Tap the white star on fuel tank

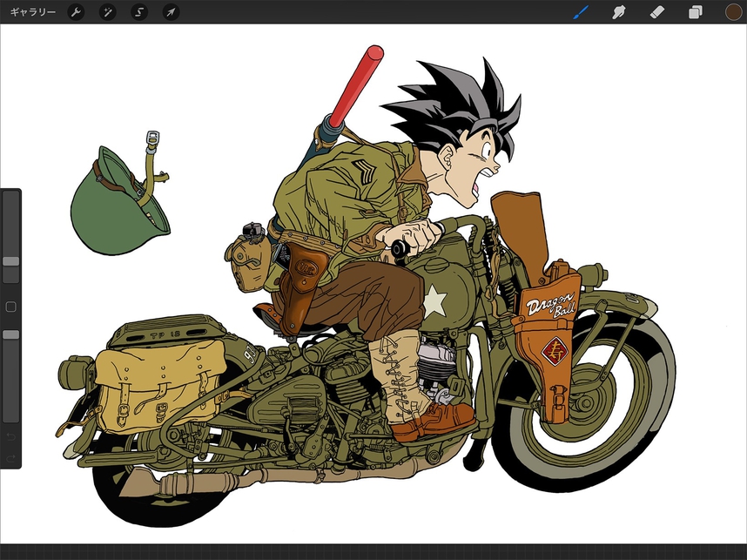point(433,300)
